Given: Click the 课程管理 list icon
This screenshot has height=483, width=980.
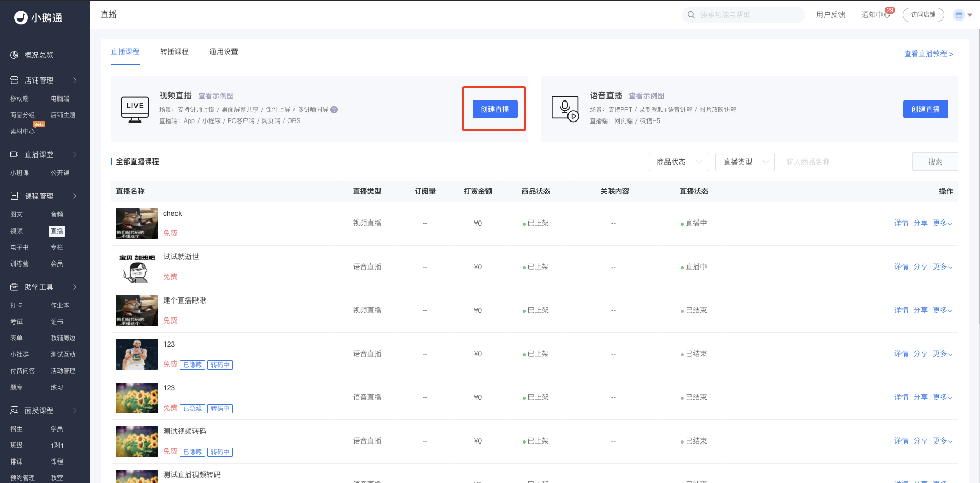Looking at the screenshot, I should click(x=14, y=196).
